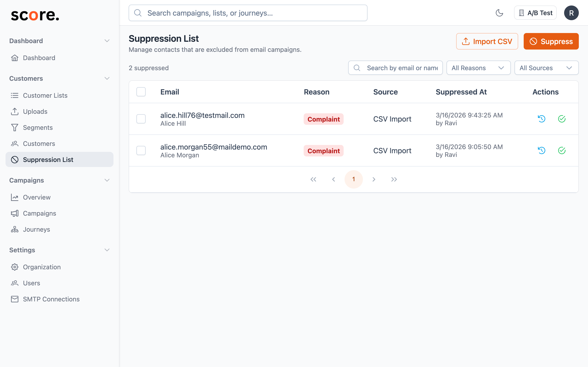
Task: Select Suppression List in the sidebar
Action: coord(48,159)
